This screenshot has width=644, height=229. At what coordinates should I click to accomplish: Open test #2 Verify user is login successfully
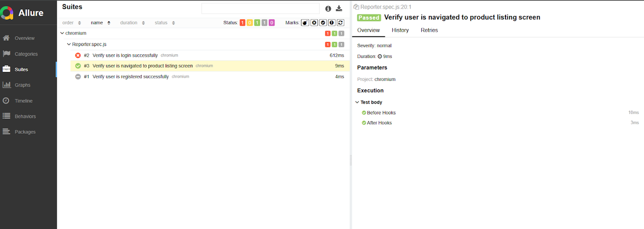tap(210, 55)
